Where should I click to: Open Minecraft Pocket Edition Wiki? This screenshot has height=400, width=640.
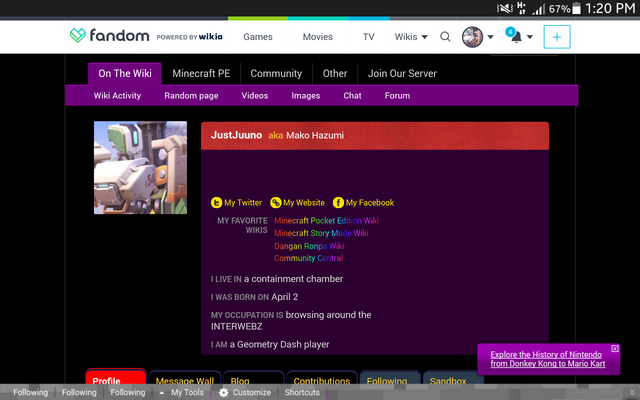327,220
